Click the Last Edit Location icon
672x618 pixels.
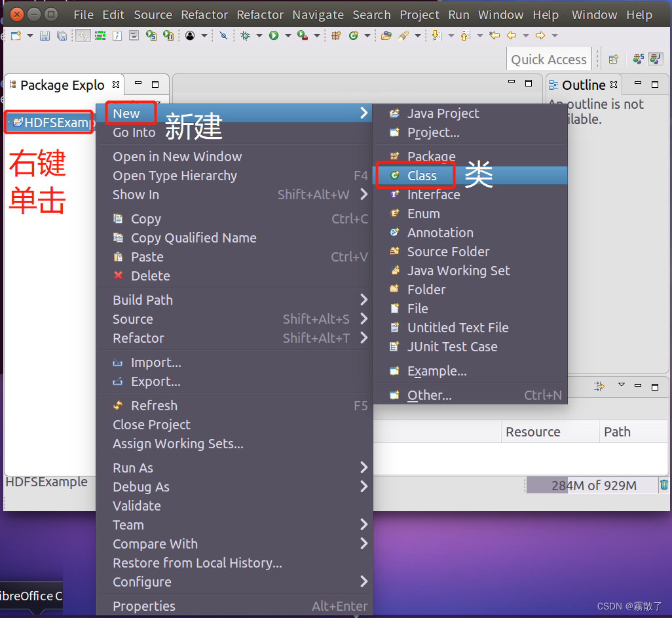[495, 35]
